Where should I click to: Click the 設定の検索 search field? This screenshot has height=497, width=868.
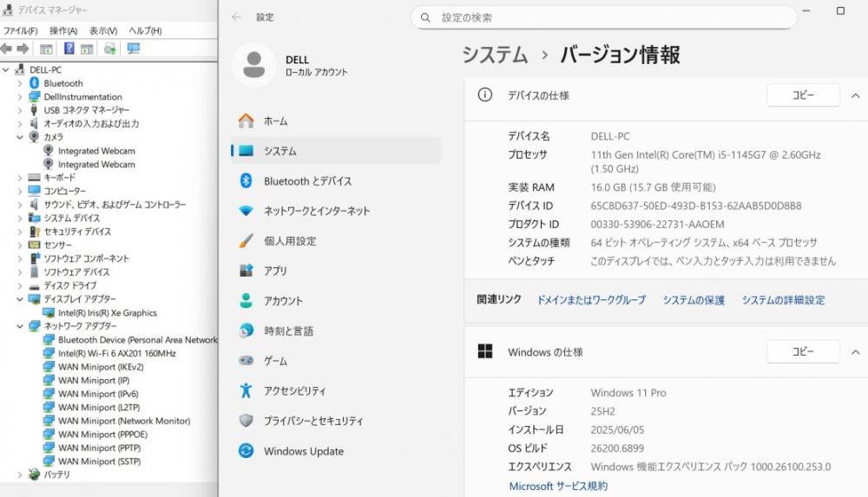click(603, 17)
